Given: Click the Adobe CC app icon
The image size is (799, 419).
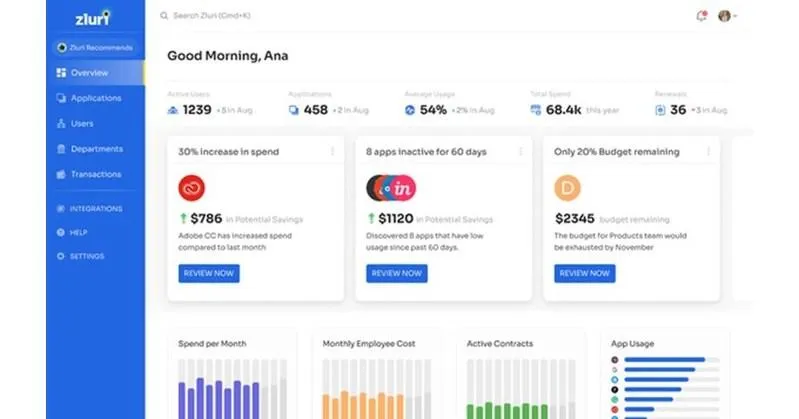Looking at the screenshot, I should (192, 188).
